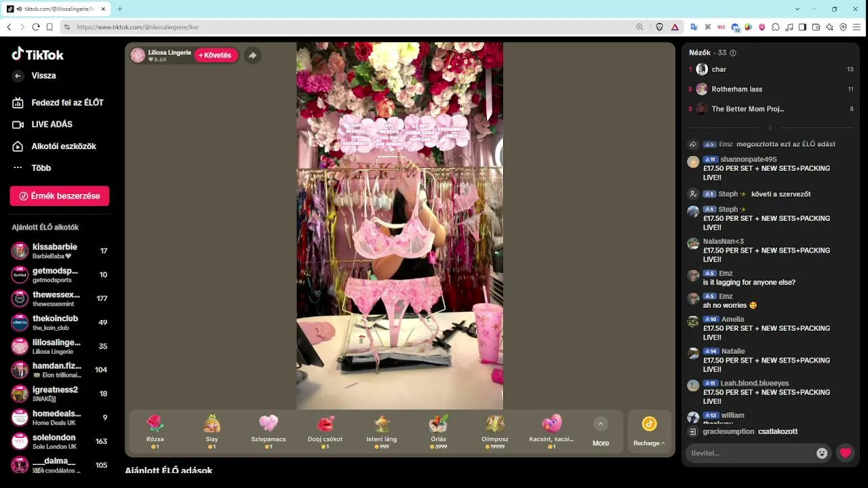Send an Isteni láng gift
Screen dimensions: 868x488
click(x=382, y=432)
